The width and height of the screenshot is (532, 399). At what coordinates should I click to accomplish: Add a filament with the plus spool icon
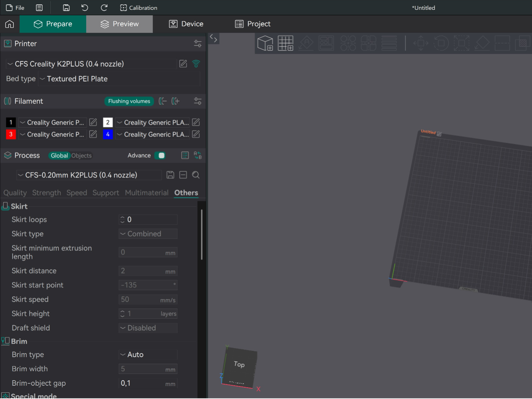pyautogui.click(x=175, y=101)
